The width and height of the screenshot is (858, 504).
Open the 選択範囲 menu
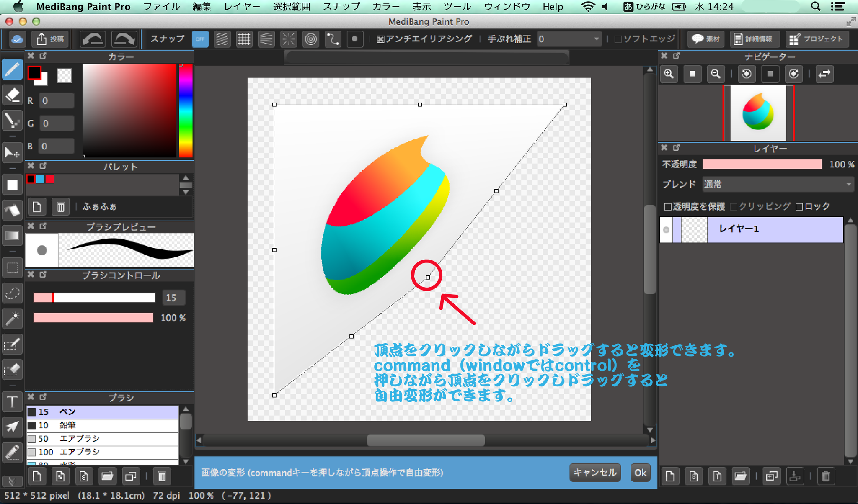tap(291, 7)
